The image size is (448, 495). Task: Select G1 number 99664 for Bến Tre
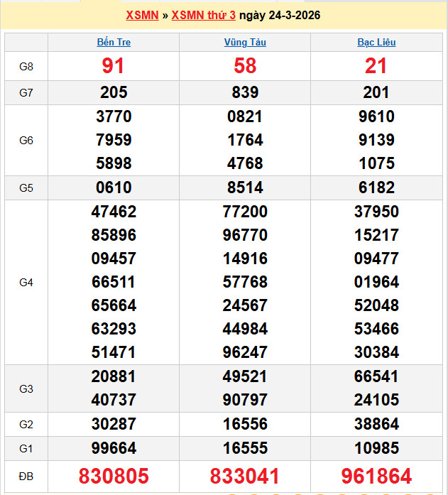114,447
